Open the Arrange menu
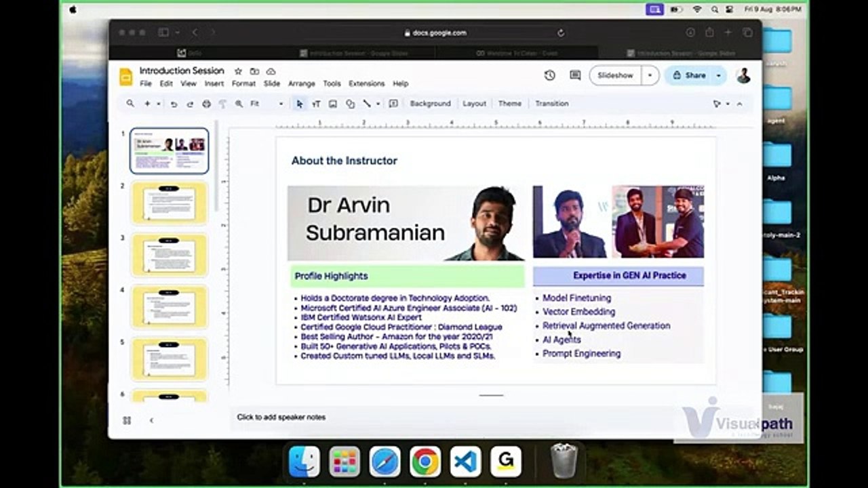Viewport: 868px width, 488px height. point(302,83)
